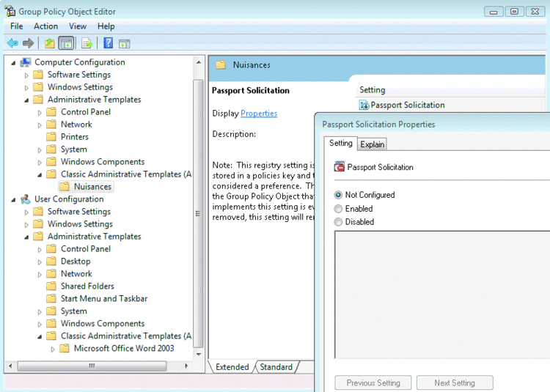Click the Computer Configuration computer icon
This screenshot has width=550, height=392.
(26, 62)
